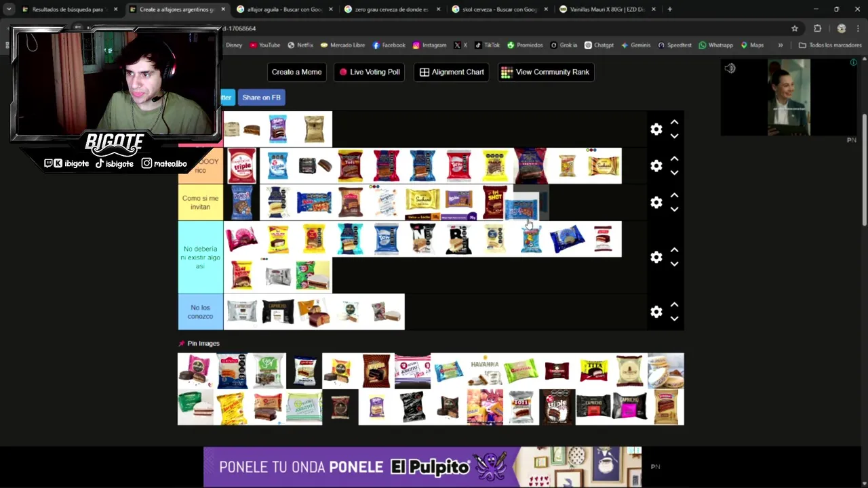Viewport: 868px width, 488px height.
Task: Open settings gear for 'No debería ni existir' row
Action: tap(656, 257)
